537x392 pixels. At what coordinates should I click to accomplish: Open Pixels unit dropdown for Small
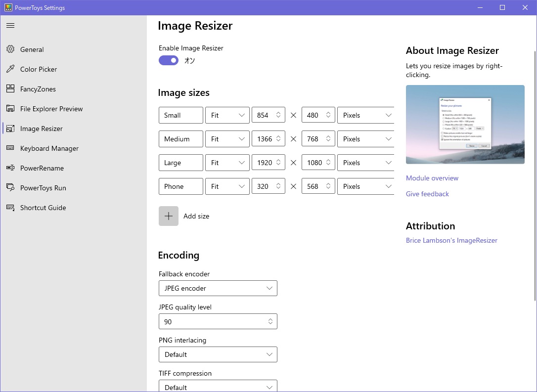tap(366, 115)
